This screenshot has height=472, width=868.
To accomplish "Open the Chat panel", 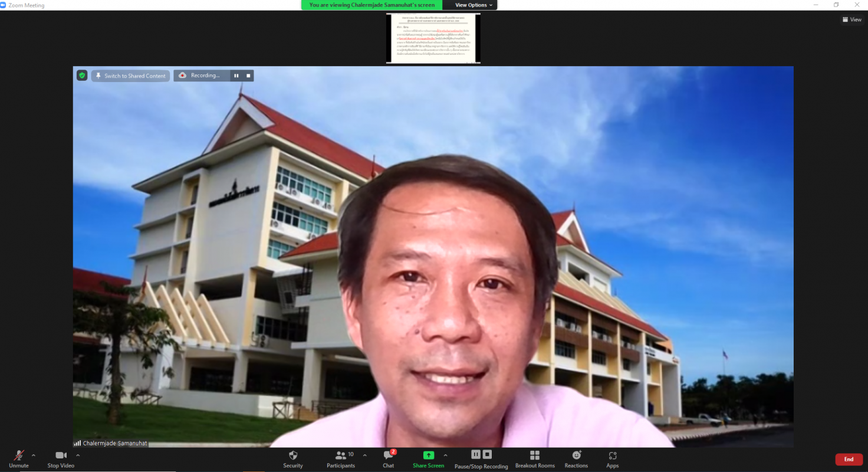I will click(x=388, y=458).
